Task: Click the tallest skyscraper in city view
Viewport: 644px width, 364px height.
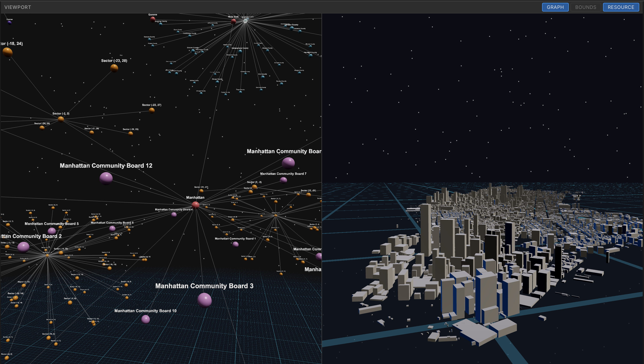Action: click(426, 230)
